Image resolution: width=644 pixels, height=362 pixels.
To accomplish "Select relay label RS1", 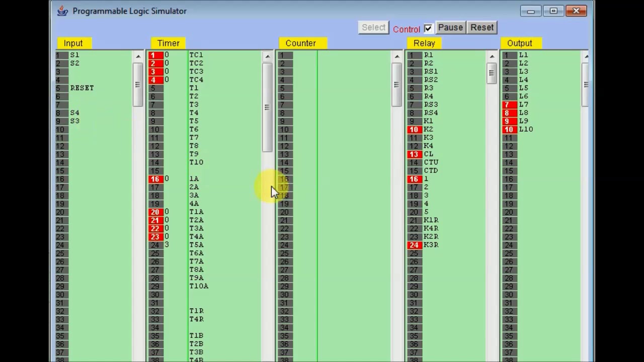I will 431,71.
